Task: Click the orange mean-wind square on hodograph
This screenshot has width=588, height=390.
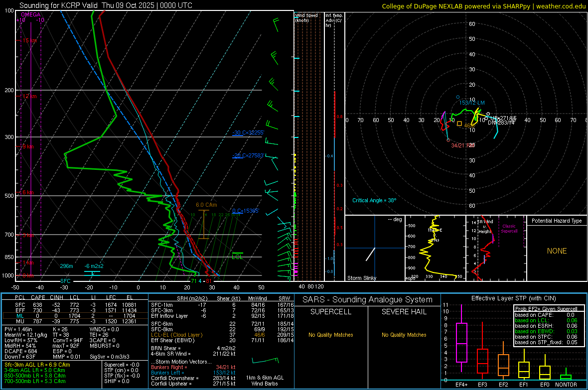Action: click(459, 124)
